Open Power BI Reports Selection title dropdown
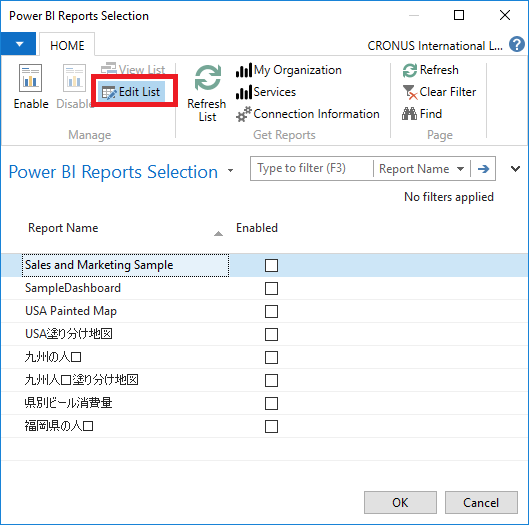The image size is (529, 525). pos(230,170)
